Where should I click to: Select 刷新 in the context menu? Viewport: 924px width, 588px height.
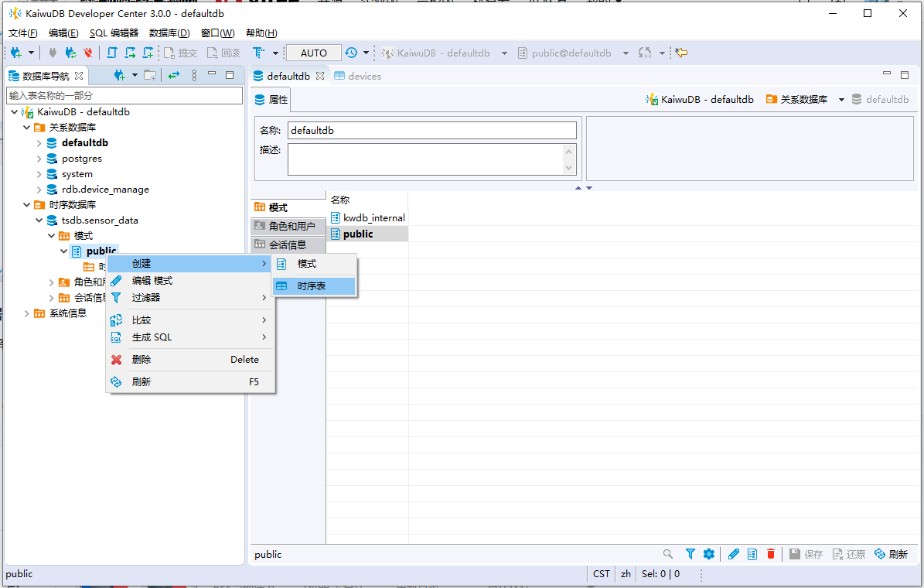coord(190,382)
